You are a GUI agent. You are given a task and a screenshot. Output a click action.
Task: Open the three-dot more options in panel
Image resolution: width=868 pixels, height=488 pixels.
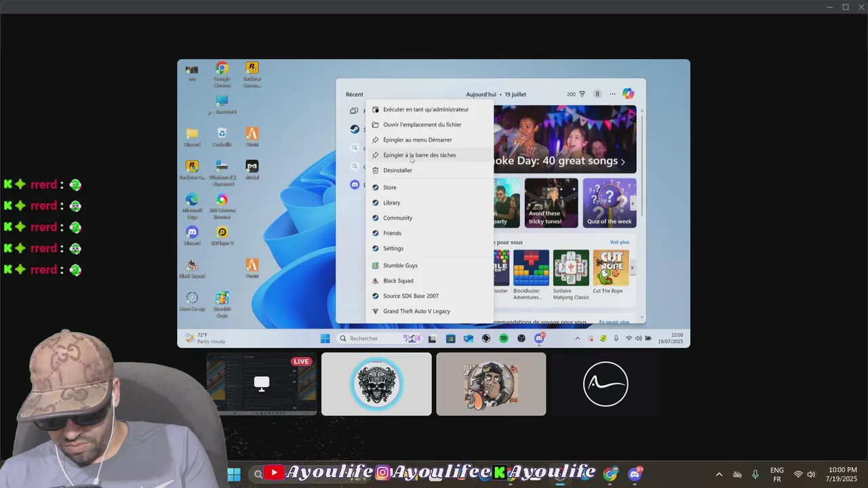pyautogui.click(x=612, y=94)
